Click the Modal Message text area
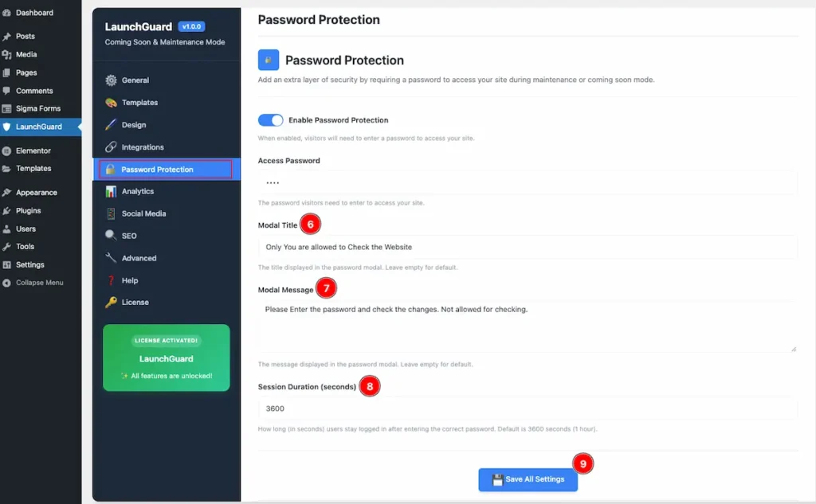Screen dimensions: 816x504 click(x=528, y=326)
